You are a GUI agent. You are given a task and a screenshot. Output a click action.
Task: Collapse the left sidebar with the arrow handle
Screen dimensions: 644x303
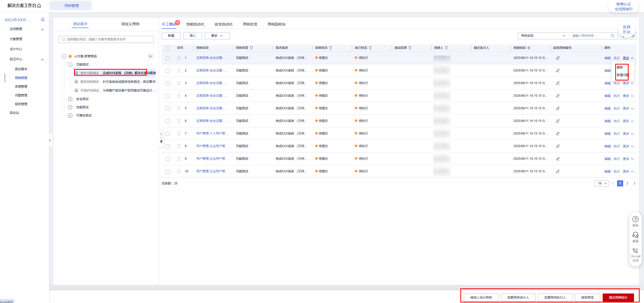[50, 140]
